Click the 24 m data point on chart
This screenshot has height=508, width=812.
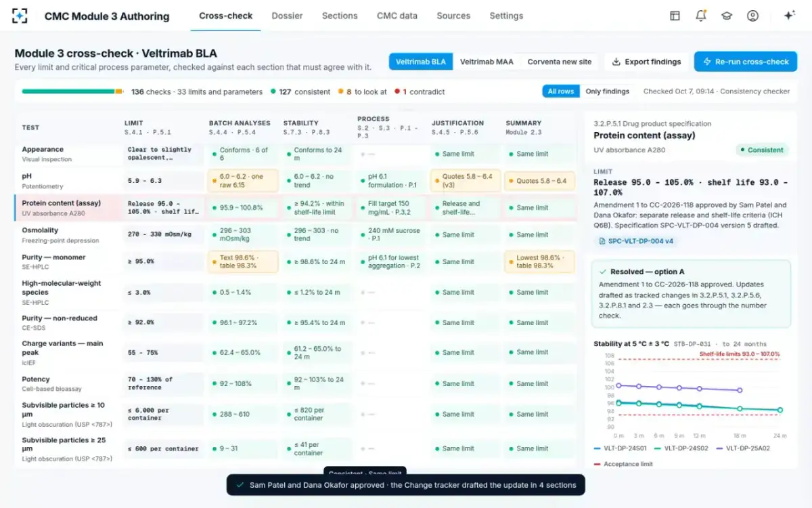point(780,410)
